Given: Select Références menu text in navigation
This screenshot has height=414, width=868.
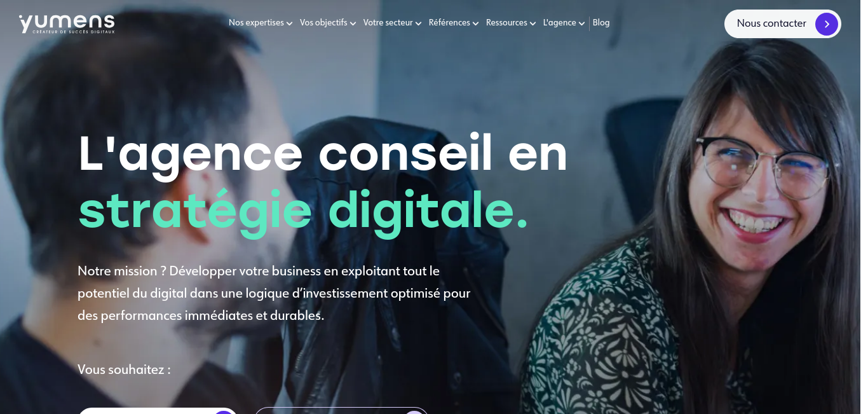Looking at the screenshot, I should coord(449,23).
